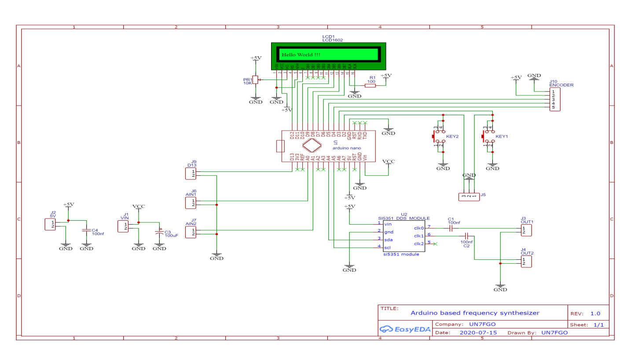Click the +5V flag above PR1 potentiometer
Screen dimensions: 624x364
[256, 59]
